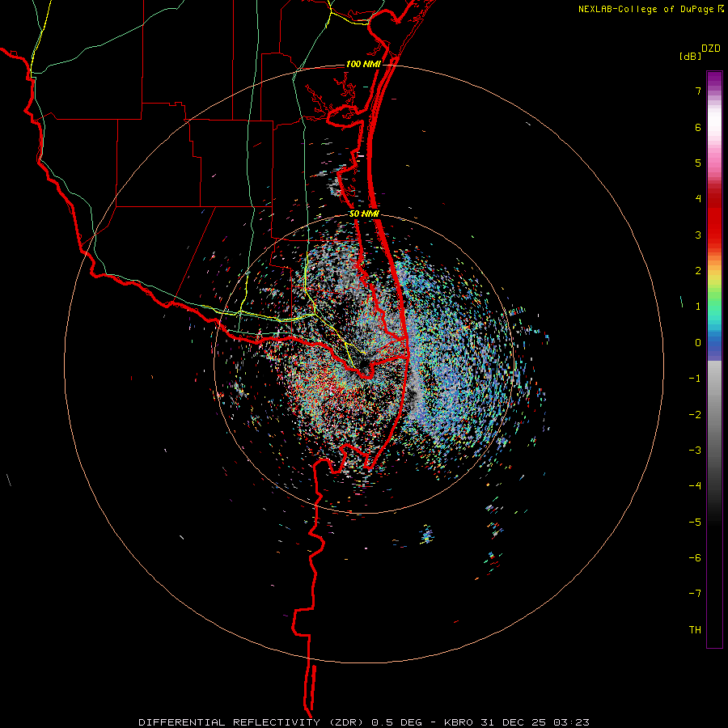Click the -5 value on the color scale
This screenshot has height=728, width=728.
(x=695, y=523)
